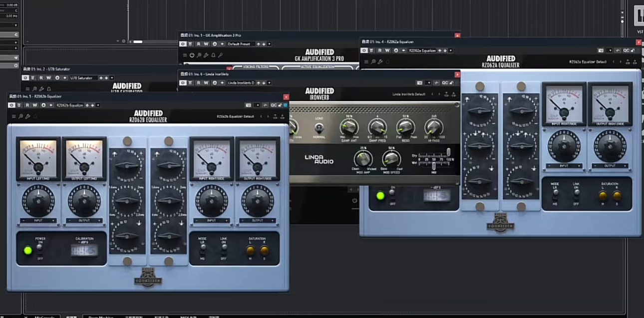Select the Voicing Filters tab in GK Amplification
The height and width of the screenshot is (318, 644).
coord(257,67)
